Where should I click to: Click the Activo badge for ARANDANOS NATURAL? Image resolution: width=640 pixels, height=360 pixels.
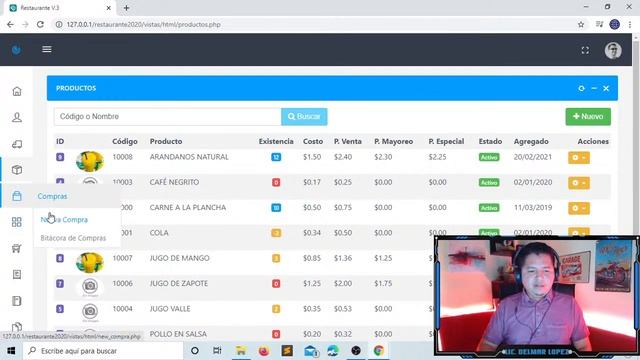[x=489, y=157]
